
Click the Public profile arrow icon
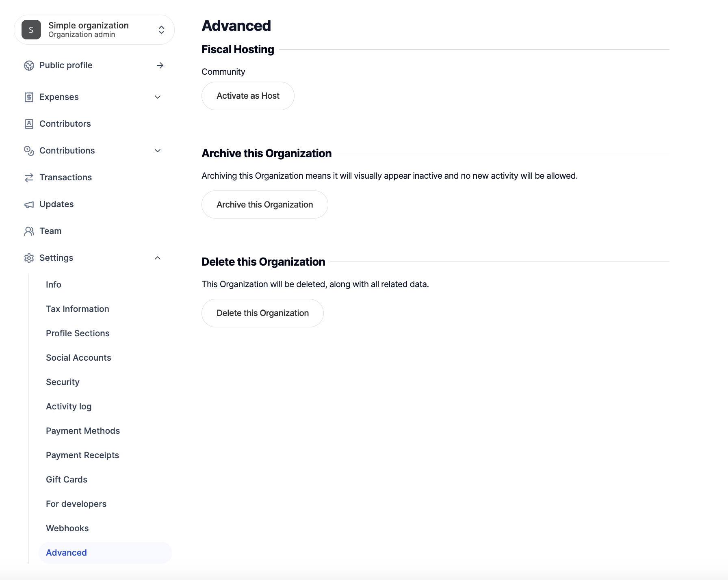point(160,65)
